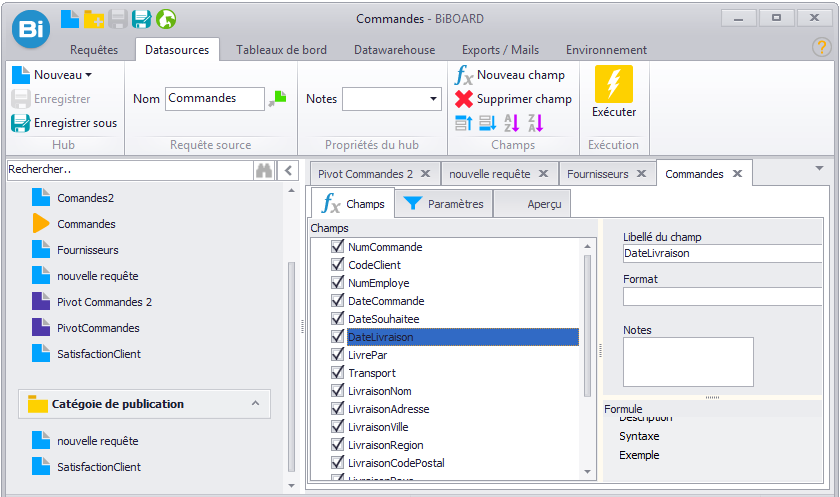Open the Environnement ribbon tab
This screenshot has height=497, width=840.
click(606, 50)
